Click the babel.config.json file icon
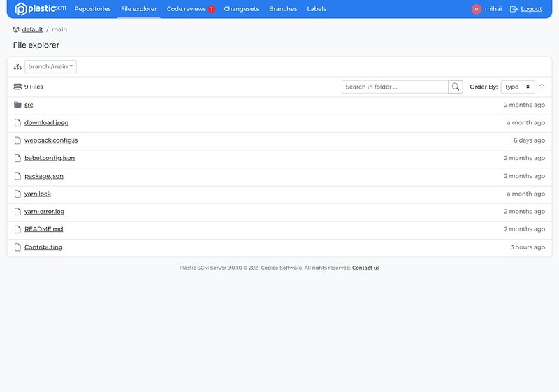559x392 pixels. pos(17,158)
